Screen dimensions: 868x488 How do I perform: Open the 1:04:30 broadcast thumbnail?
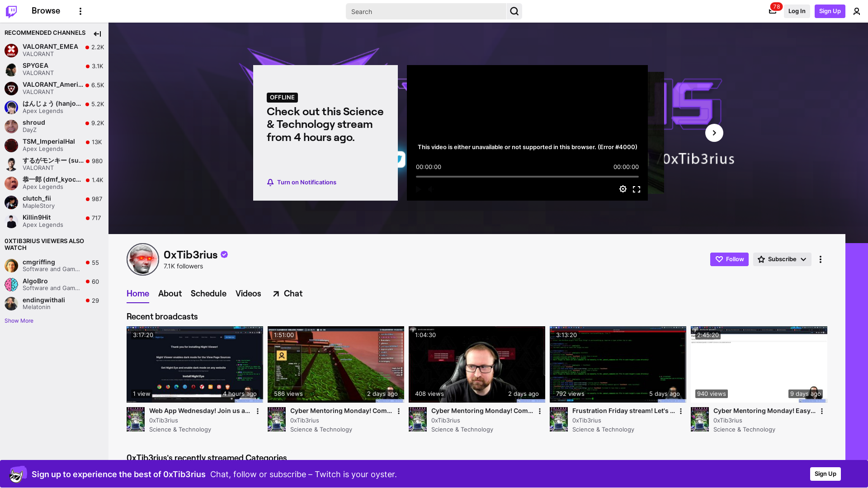click(477, 364)
